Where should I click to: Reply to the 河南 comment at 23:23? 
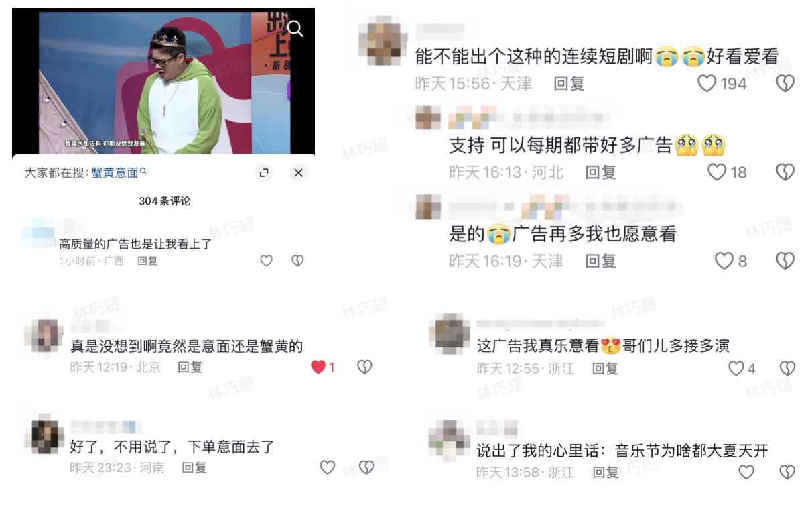click(194, 467)
